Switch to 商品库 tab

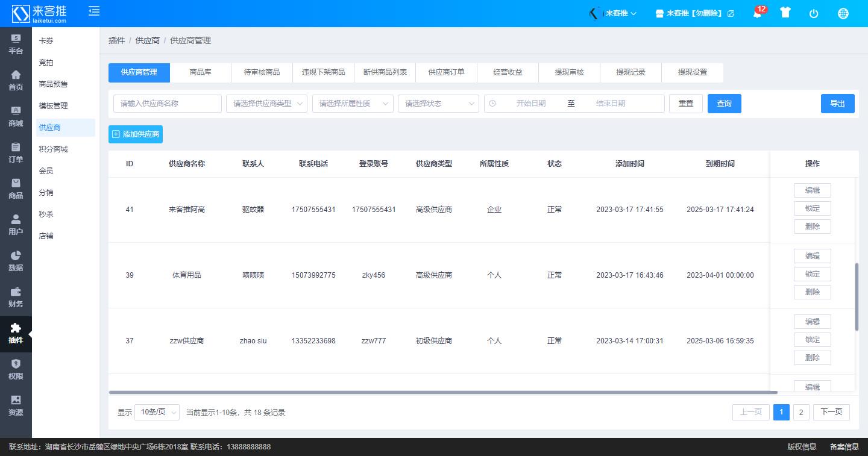tap(200, 72)
